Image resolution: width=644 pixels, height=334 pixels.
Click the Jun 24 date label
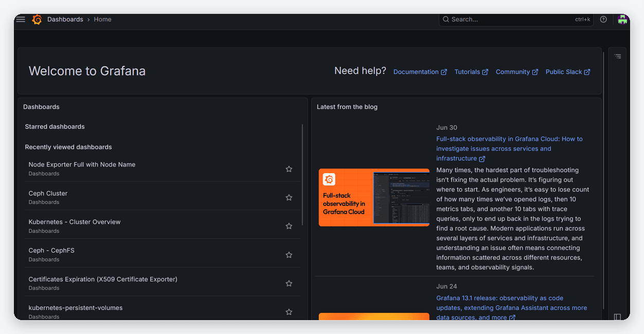pos(446,287)
